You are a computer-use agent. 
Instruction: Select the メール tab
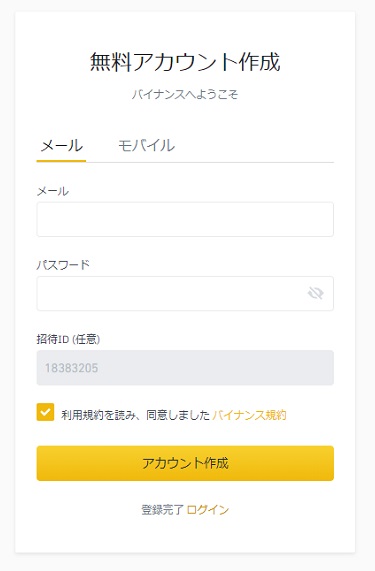(61, 146)
